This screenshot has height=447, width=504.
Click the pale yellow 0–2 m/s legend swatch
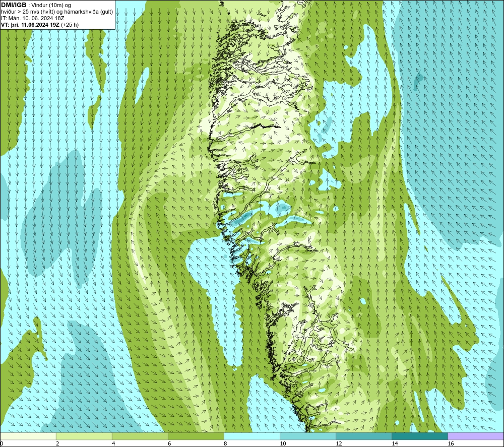[28, 436]
